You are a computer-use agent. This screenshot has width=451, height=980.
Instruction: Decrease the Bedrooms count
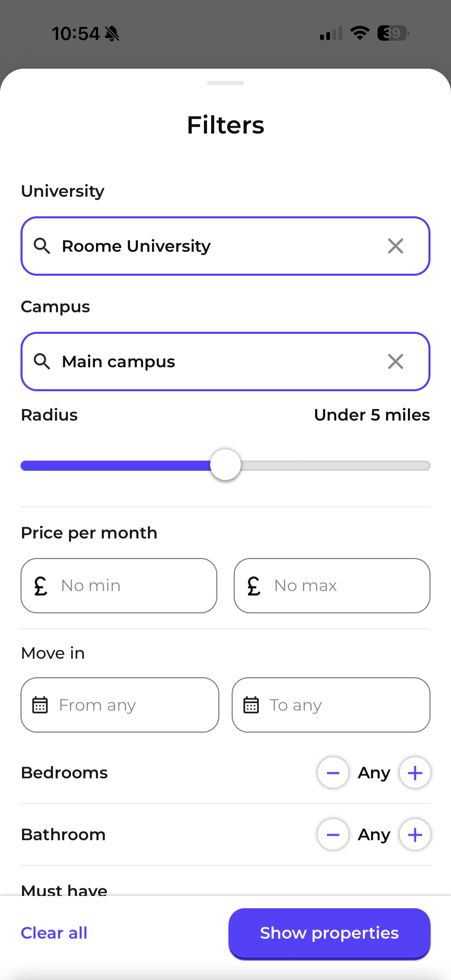pos(333,773)
